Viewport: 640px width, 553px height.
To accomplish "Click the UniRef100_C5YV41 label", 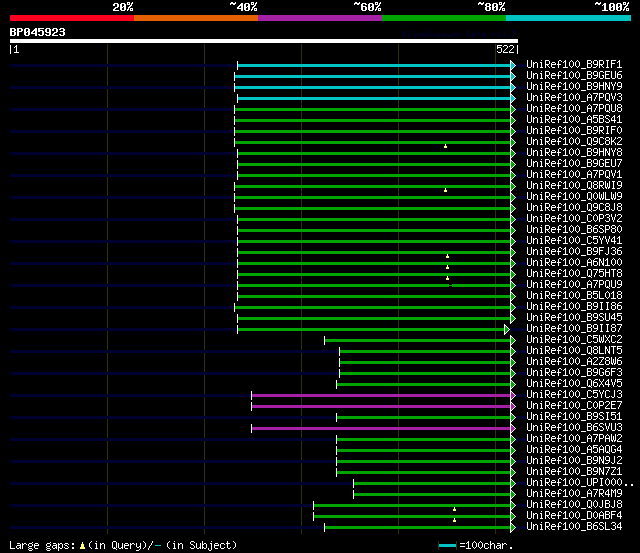I will pos(574,241).
